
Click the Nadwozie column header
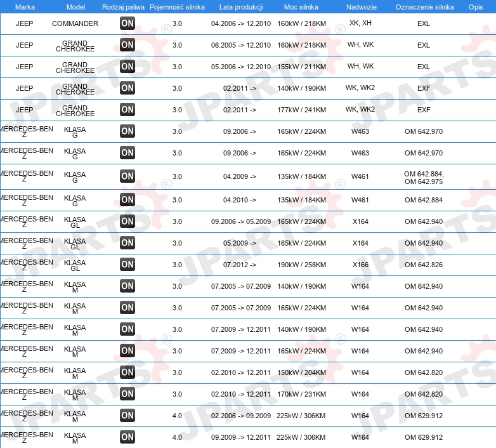point(362,7)
